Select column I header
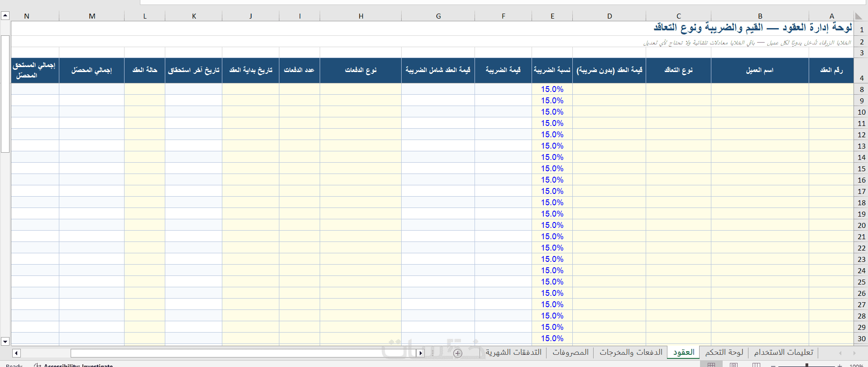Image resolution: width=868 pixels, height=367 pixels. pyautogui.click(x=300, y=16)
